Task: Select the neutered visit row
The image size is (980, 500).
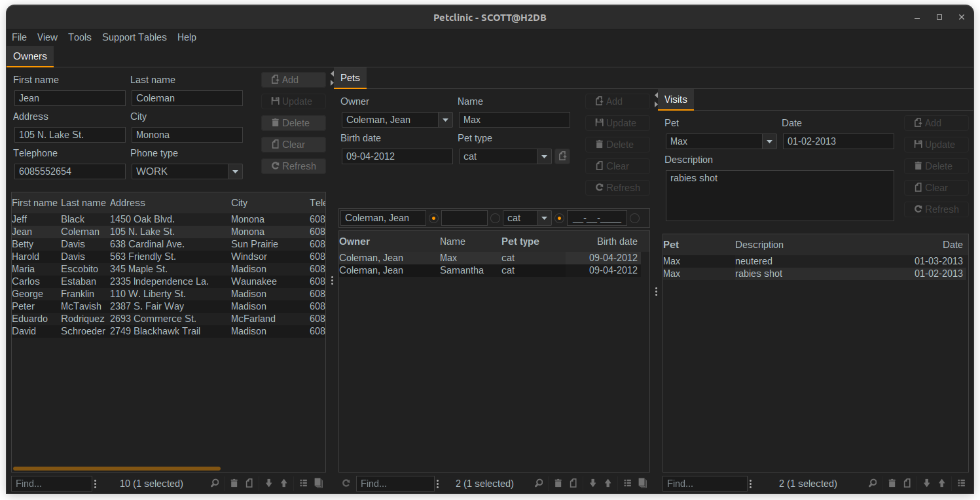Action: pyautogui.click(x=814, y=261)
